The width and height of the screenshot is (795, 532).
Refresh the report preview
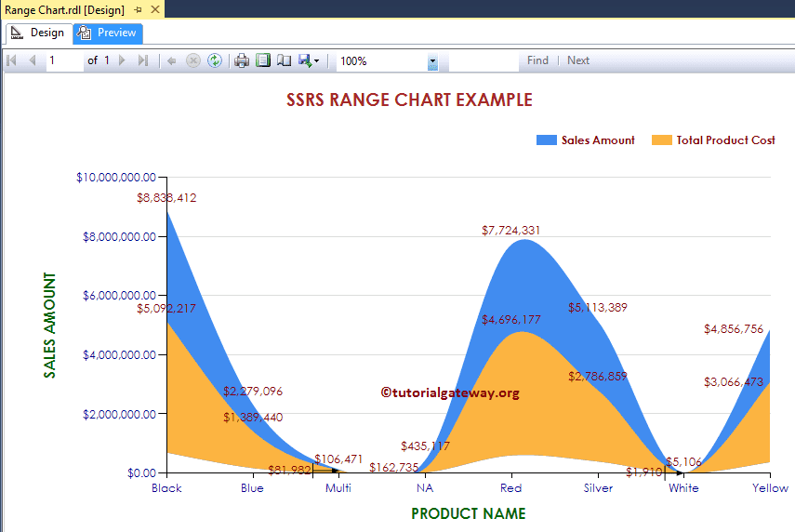[215, 60]
